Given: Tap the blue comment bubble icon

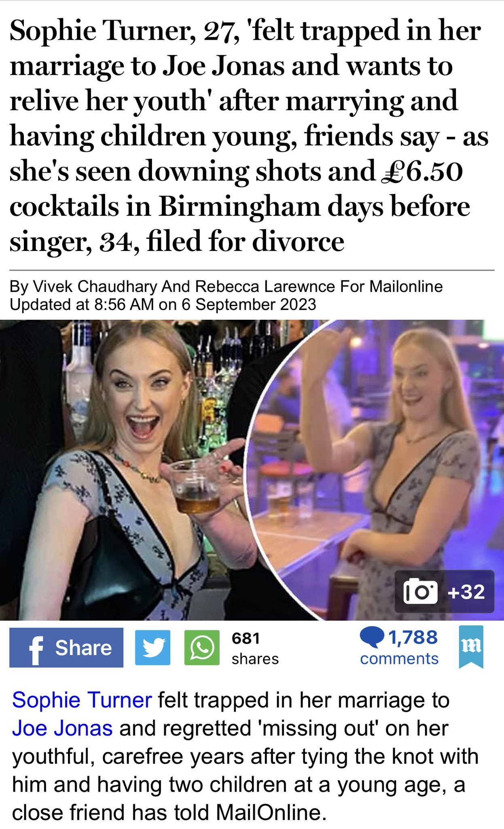Looking at the screenshot, I should pyautogui.click(x=372, y=638).
